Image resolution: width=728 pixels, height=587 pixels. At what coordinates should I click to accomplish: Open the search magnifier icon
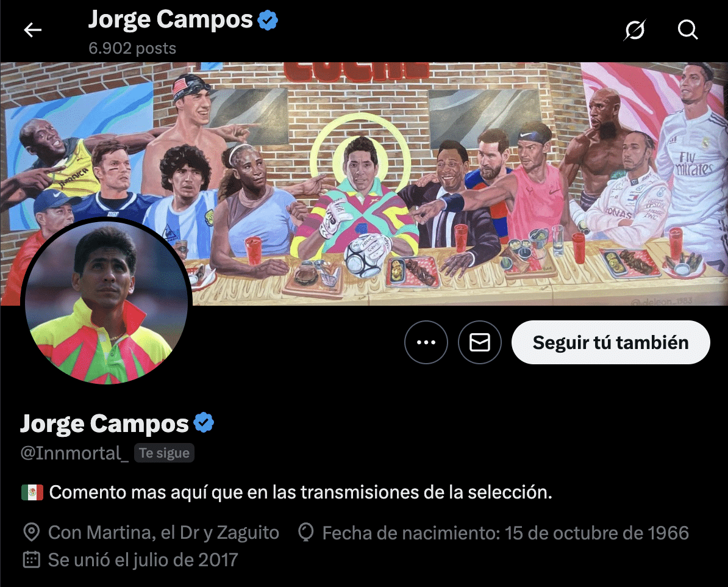[688, 30]
